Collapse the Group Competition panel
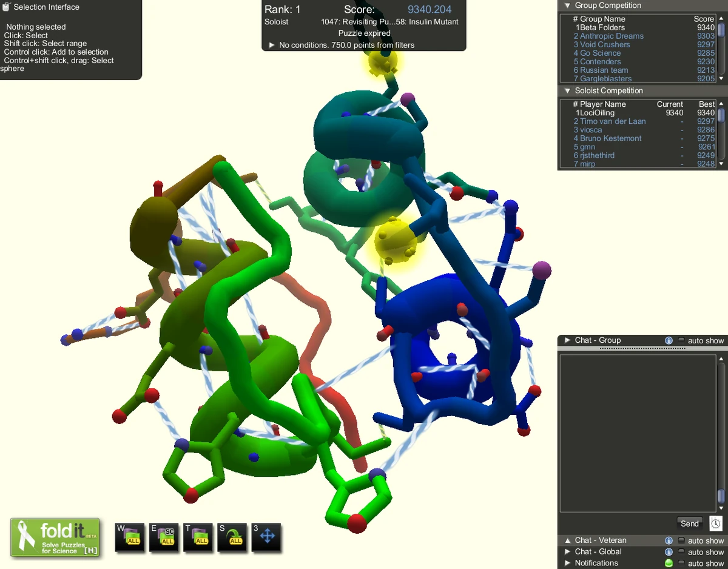The height and width of the screenshot is (569, 728). [567, 5]
